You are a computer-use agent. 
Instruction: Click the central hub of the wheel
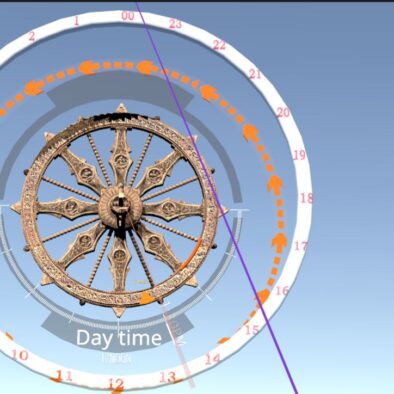point(120,207)
